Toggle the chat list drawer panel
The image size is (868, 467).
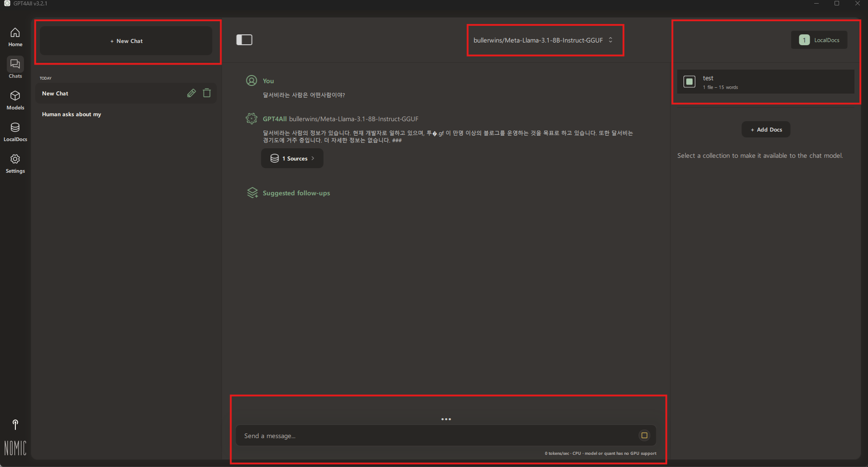tap(244, 40)
